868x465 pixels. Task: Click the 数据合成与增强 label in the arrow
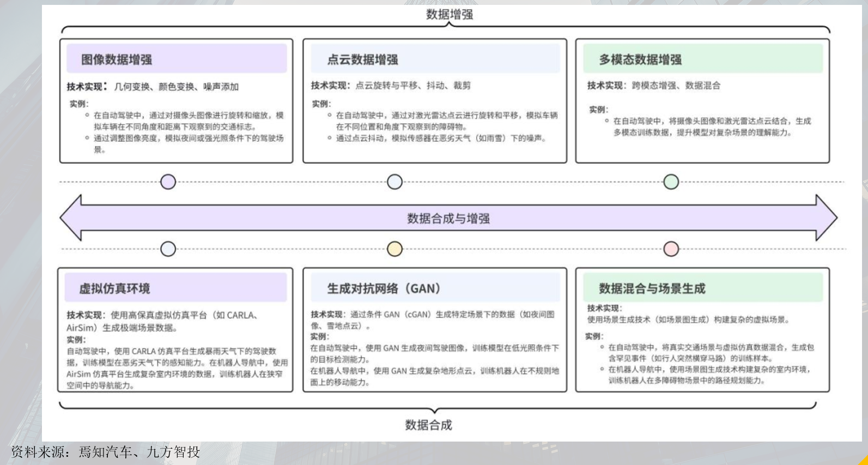click(x=448, y=219)
